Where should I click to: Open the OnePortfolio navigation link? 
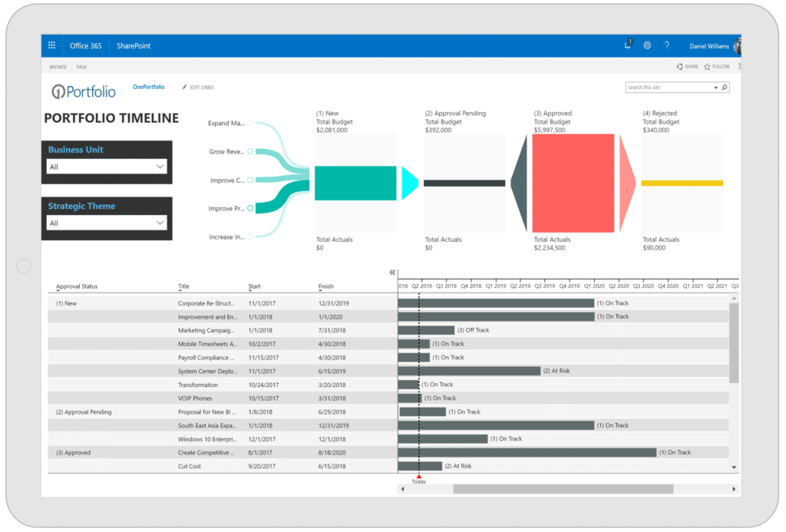click(148, 87)
